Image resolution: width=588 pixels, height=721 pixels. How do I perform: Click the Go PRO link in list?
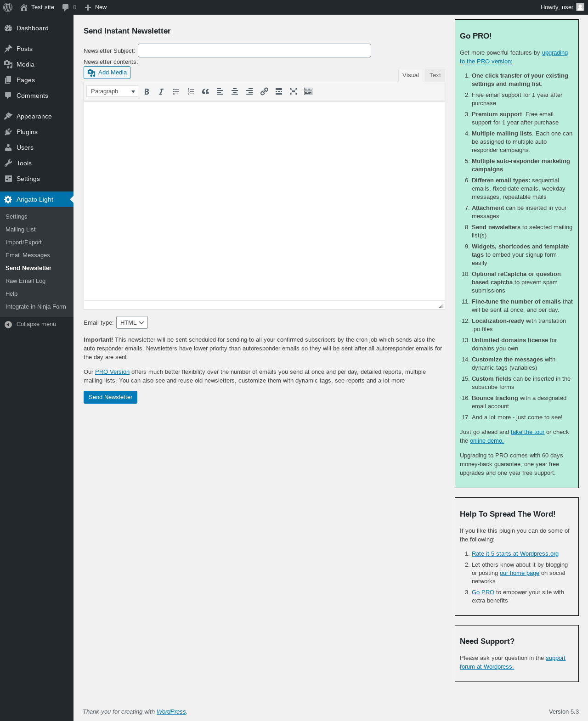click(483, 592)
